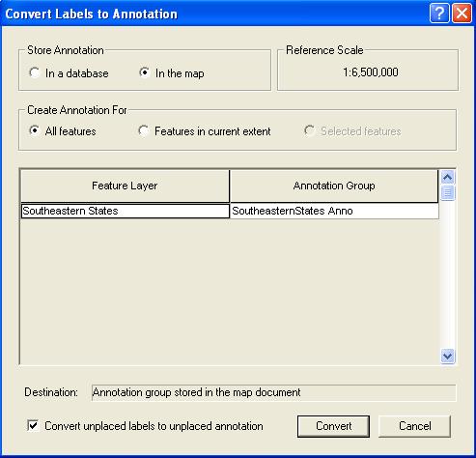The height and width of the screenshot is (458, 476).
Task: Click the Annotation Group column header
Action: pyautogui.click(x=334, y=186)
